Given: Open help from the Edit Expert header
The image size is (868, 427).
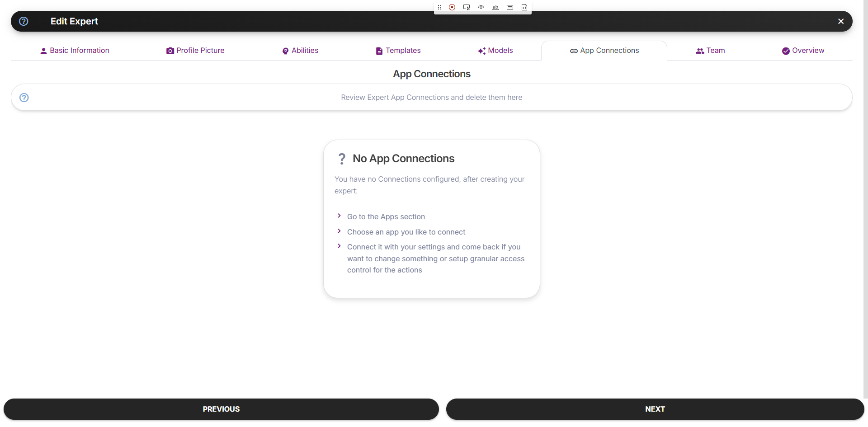Looking at the screenshot, I should [x=24, y=21].
